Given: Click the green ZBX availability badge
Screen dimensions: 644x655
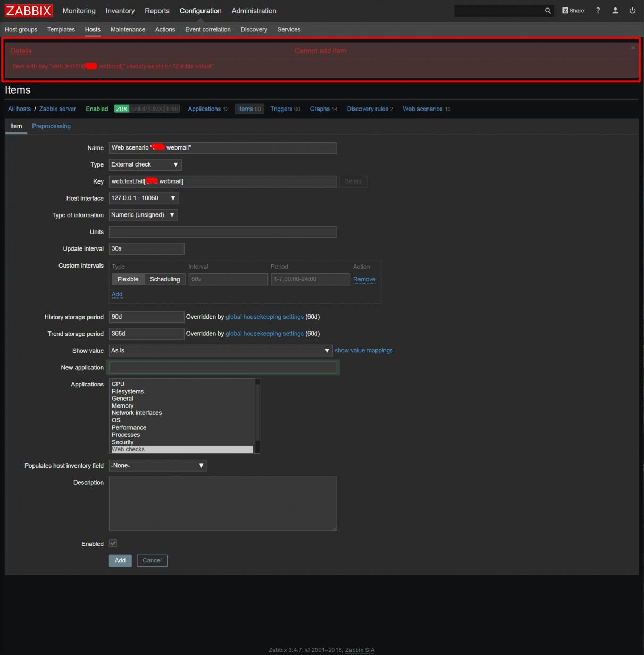Looking at the screenshot, I should click(122, 109).
